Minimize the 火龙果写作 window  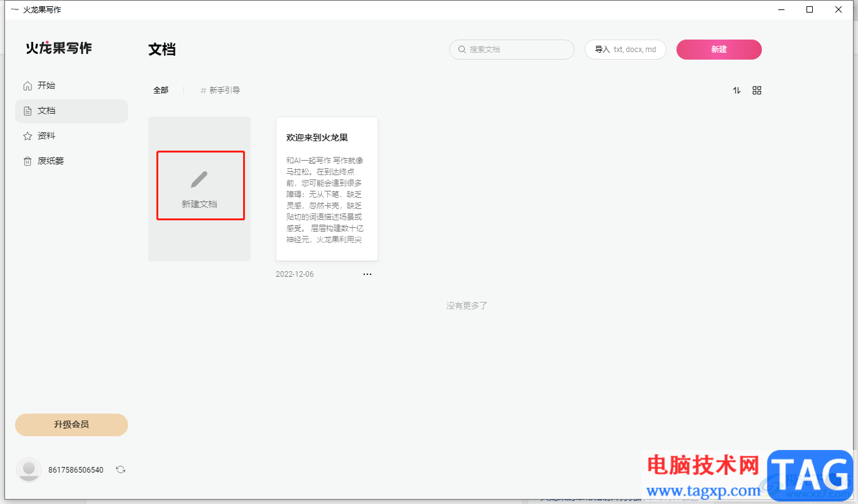[781, 9]
